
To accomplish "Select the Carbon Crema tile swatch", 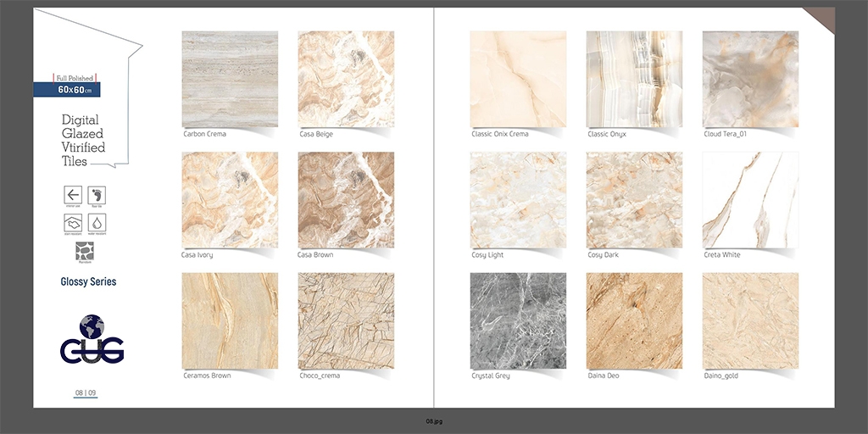I will coord(230,79).
